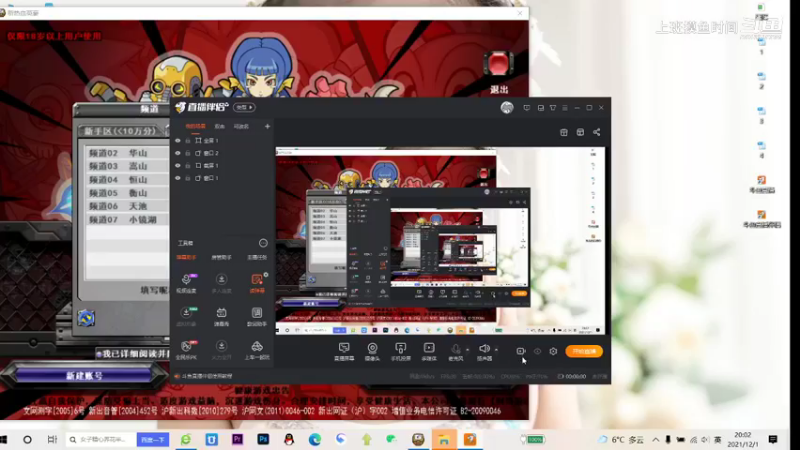Switch to the second scene tab
Viewport: 800px width, 450px height.
219,126
